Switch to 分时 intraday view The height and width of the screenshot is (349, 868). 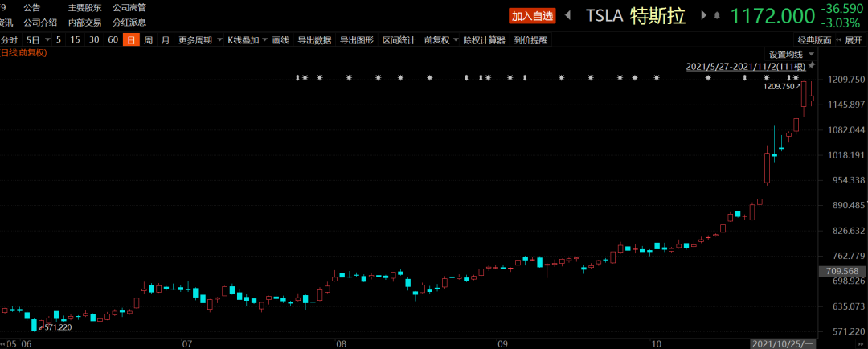(x=9, y=40)
